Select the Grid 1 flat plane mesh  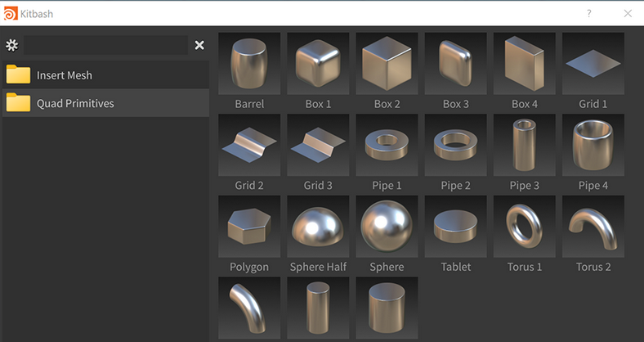coord(593,64)
